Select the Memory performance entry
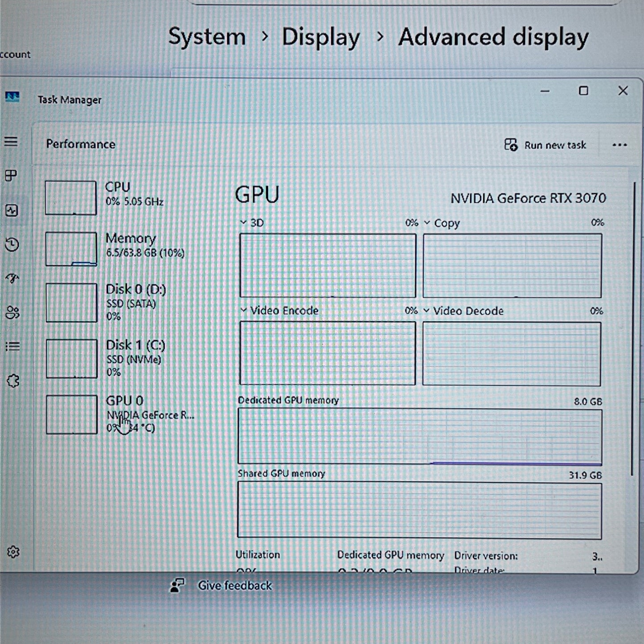This screenshot has width=644, height=644. 120,249
